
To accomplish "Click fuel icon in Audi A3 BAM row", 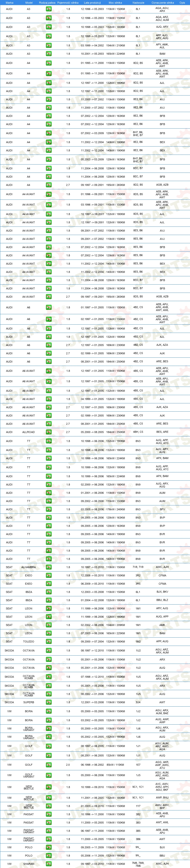I will 49,54.
